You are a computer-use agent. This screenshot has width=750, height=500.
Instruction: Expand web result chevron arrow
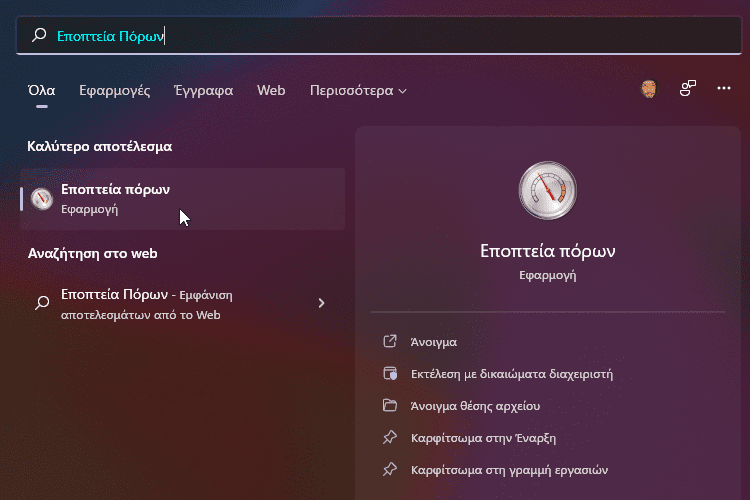pos(321,303)
